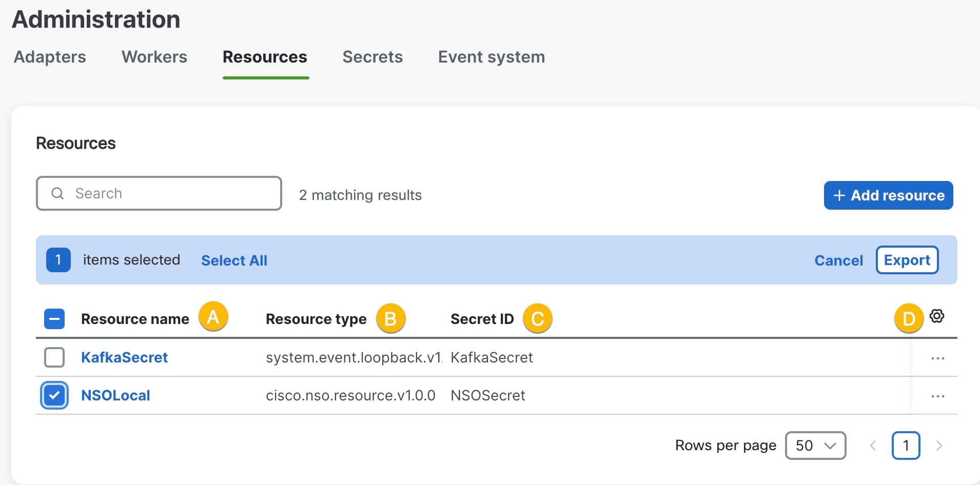Image resolution: width=980 pixels, height=485 pixels.
Task: Uncheck the NSOLocal row checkbox
Action: point(54,395)
